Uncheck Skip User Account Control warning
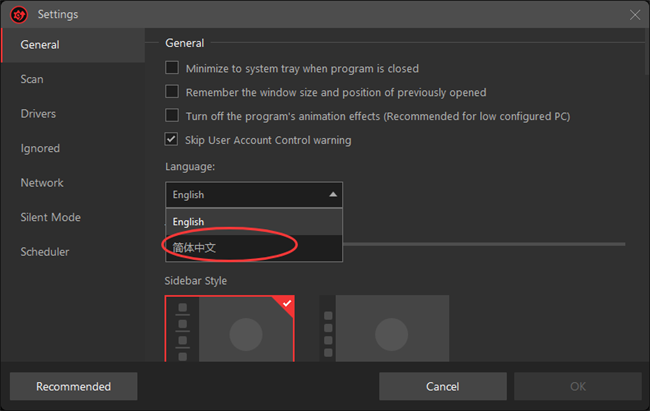650x411 pixels. tap(172, 140)
